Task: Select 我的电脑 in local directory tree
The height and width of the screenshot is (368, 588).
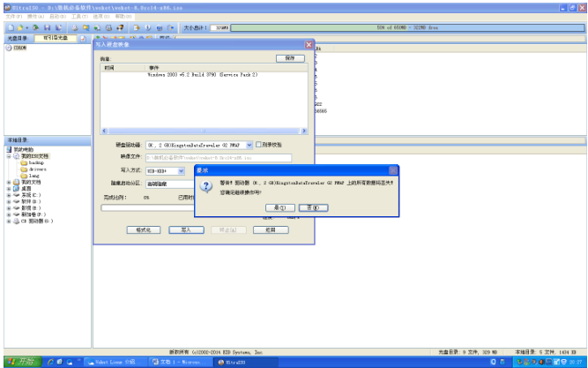Action: click(20, 149)
